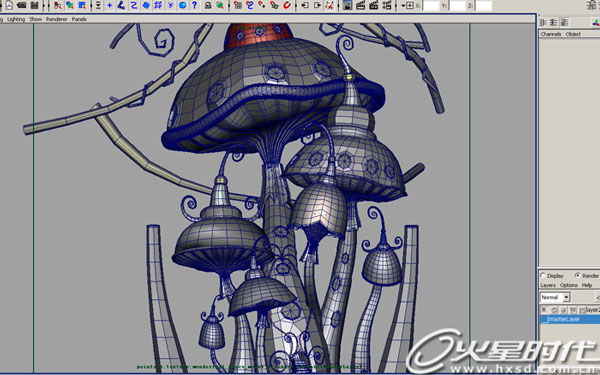Image resolution: width=600 pixels, height=375 pixels.
Task: Open the Channels menu in the channel box
Action: pos(551,34)
